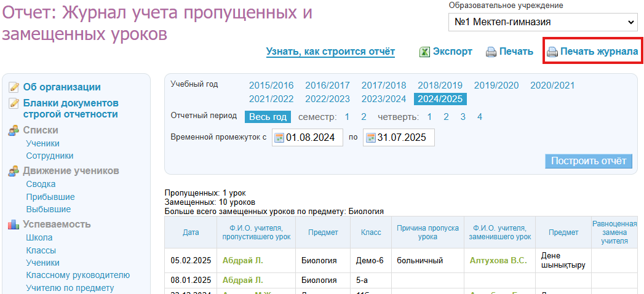
Task: Click printer icon for Печать журнала
Action: coord(552,52)
